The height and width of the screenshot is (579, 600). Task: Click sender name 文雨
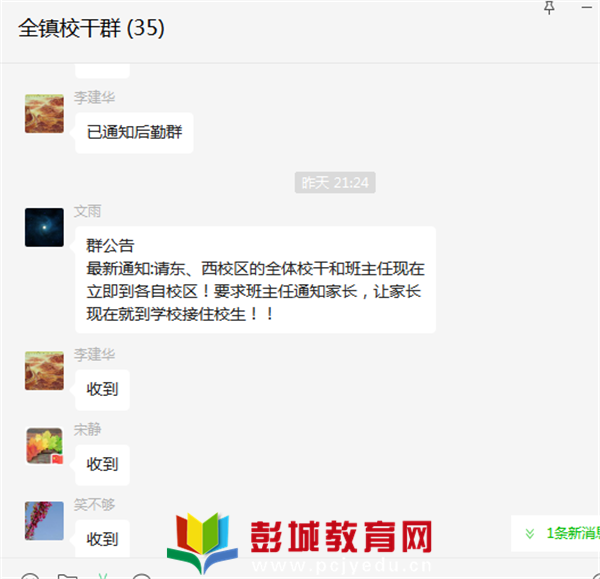[88, 211]
